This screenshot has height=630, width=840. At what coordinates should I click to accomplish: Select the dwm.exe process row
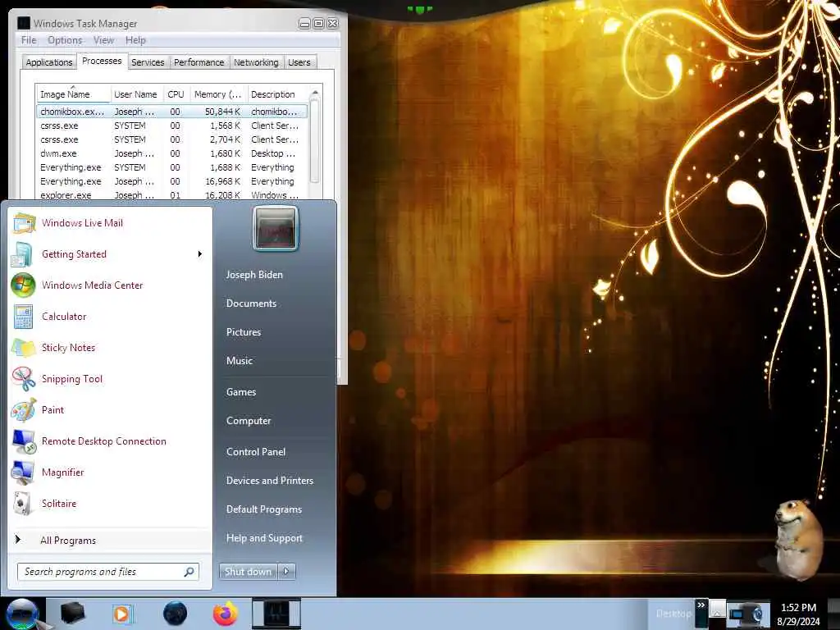tap(172, 153)
